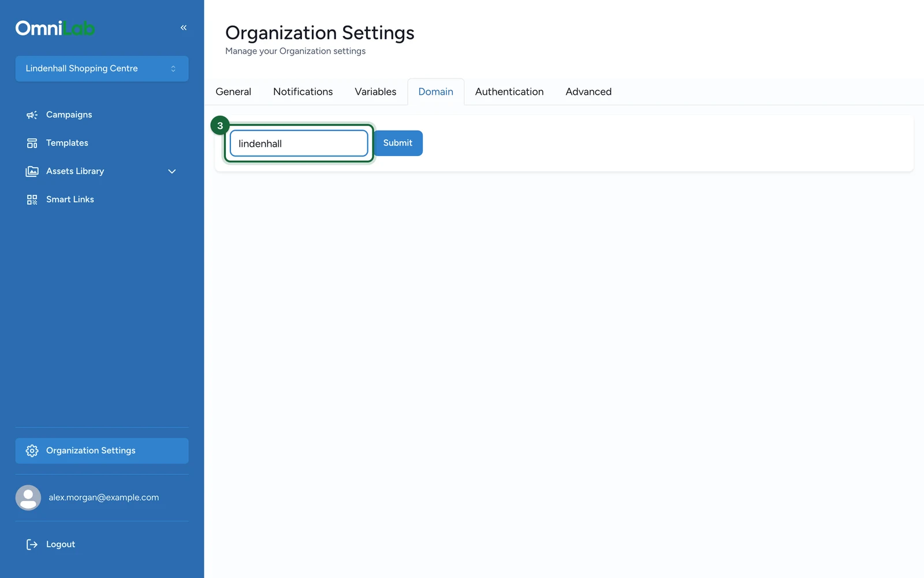Click the Templates layout icon

(x=32, y=143)
